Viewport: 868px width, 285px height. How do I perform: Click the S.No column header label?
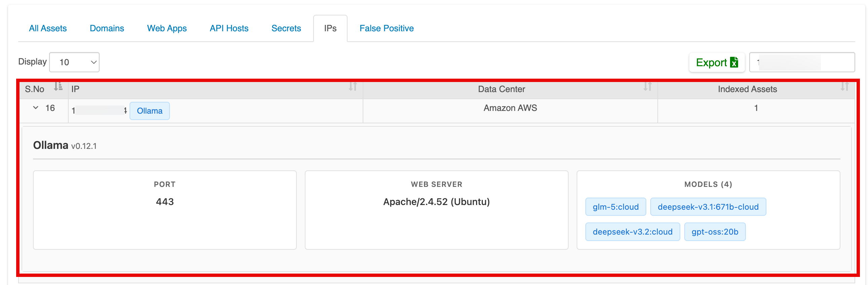tap(34, 89)
